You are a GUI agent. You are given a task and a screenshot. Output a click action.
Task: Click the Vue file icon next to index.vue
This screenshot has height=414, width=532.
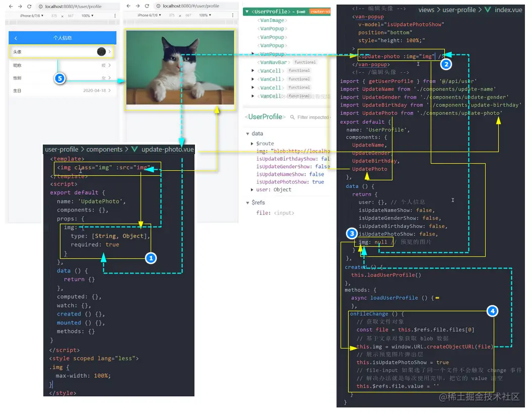tap(488, 10)
